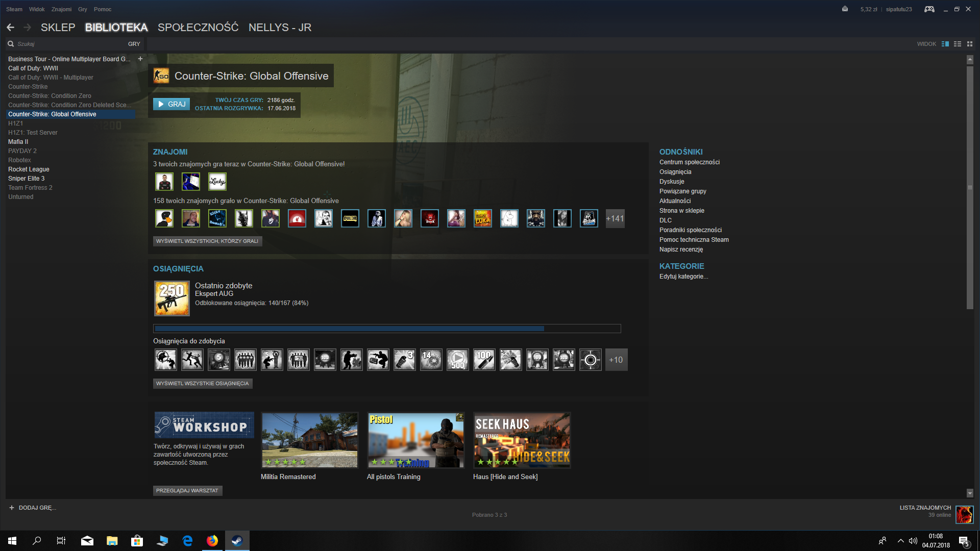The width and height of the screenshot is (980, 551).
Task: Open the GRY library filter dropdown
Action: click(134, 44)
